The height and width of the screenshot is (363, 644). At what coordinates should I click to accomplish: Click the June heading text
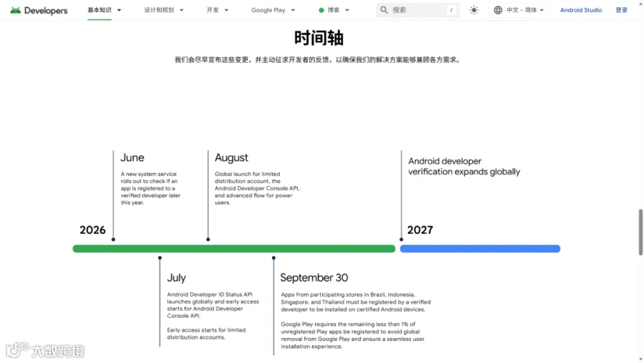tap(132, 158)
